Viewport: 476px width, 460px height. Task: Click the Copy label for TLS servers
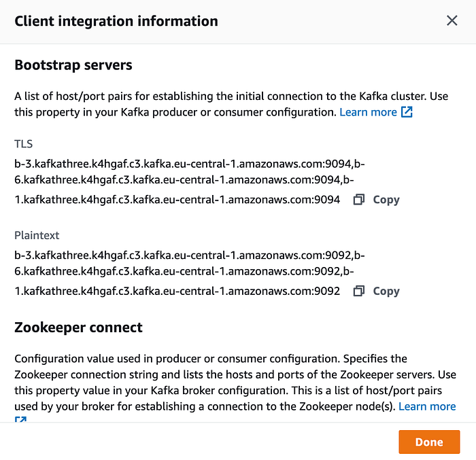coord(386,200)
